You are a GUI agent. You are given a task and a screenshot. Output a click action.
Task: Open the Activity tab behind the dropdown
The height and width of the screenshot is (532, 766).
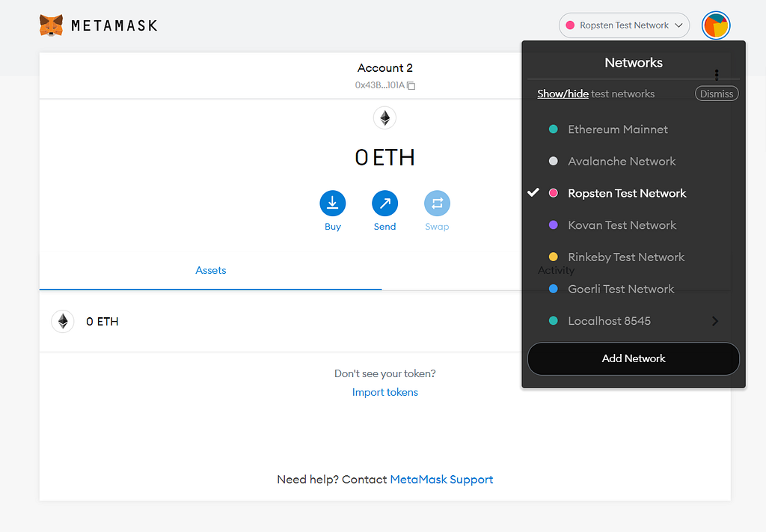556,271
